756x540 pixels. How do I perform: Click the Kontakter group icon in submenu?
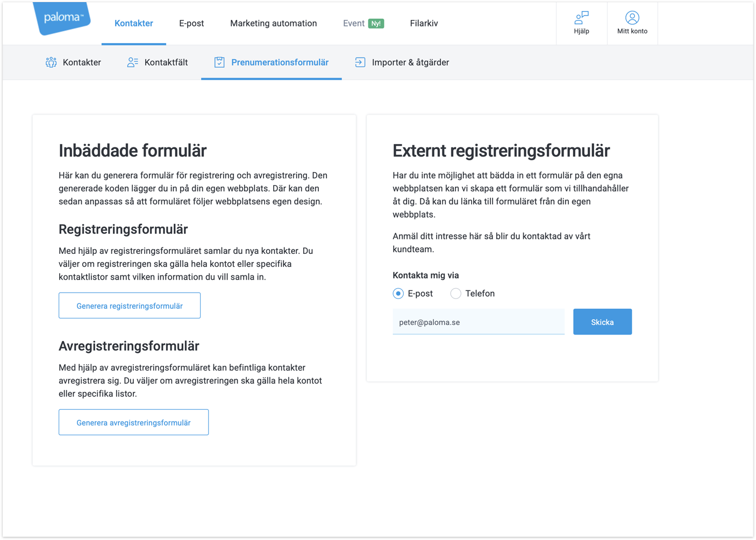pos(51,62)
